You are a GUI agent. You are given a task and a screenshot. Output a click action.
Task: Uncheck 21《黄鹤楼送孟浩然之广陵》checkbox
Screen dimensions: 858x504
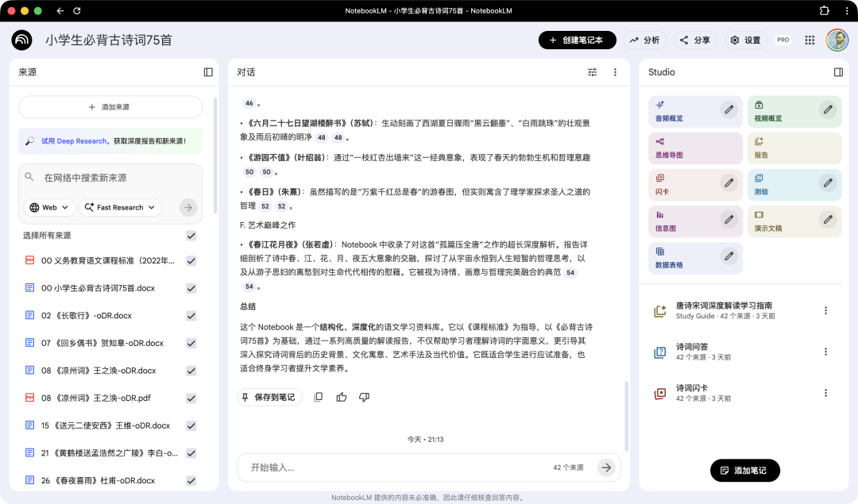191,453
